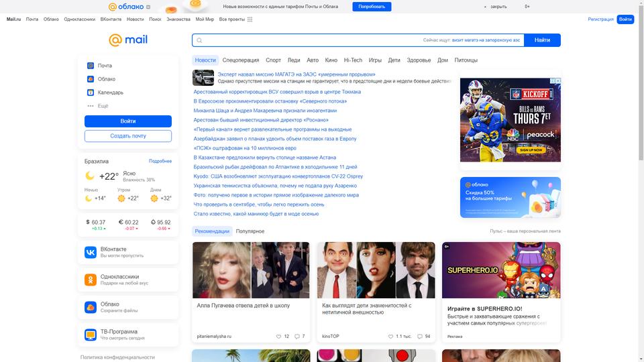Click the suggested query about МАГАТЭ visit
The width and height of the screenshot is (644, 362).
point(486,40)
